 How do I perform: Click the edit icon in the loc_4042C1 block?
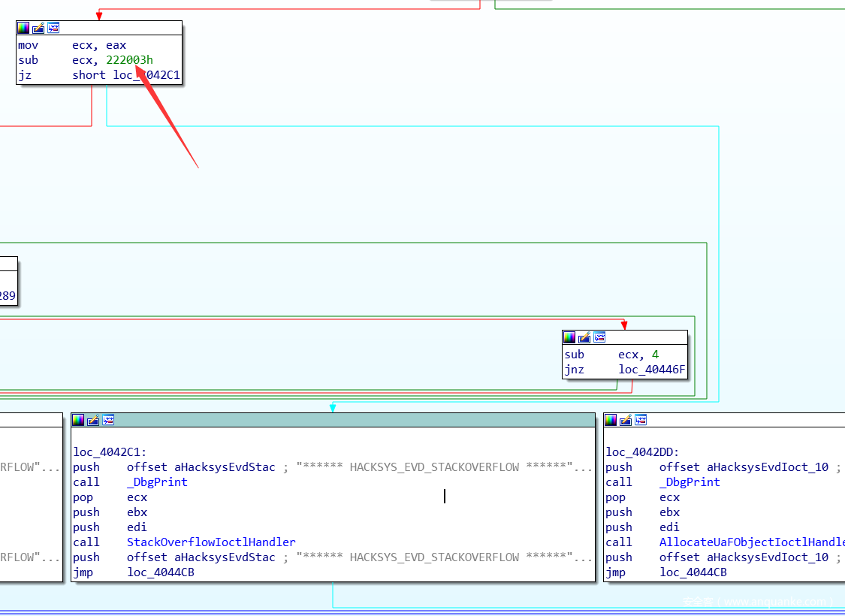click(x=93, y=420)
